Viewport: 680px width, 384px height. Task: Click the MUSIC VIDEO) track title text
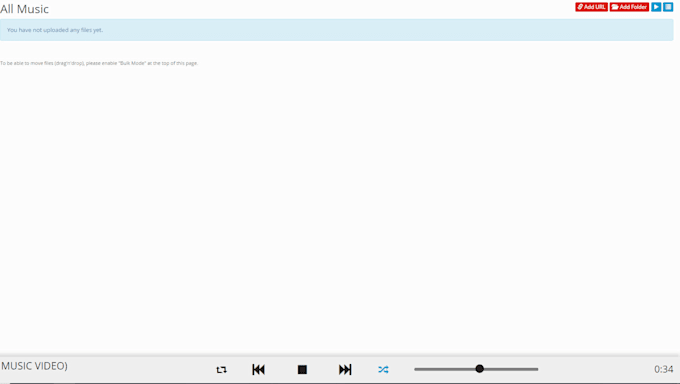point(34,366)
